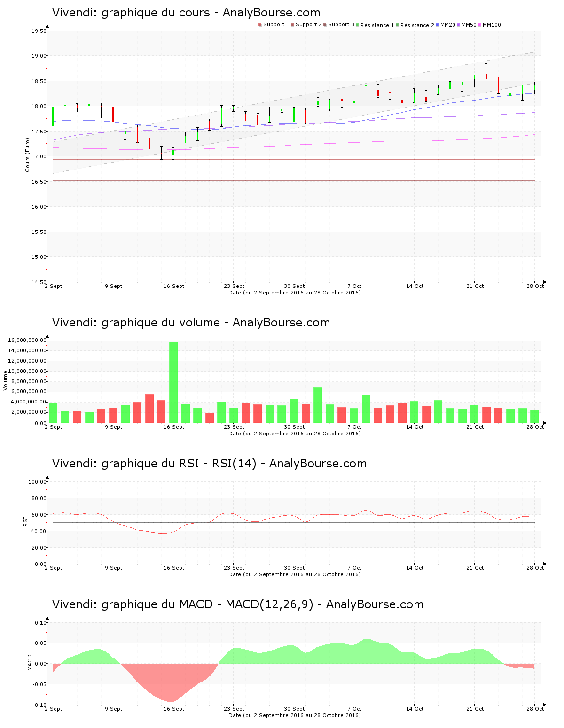Click the '-0.10' MACD axis tick

[40, 705]
